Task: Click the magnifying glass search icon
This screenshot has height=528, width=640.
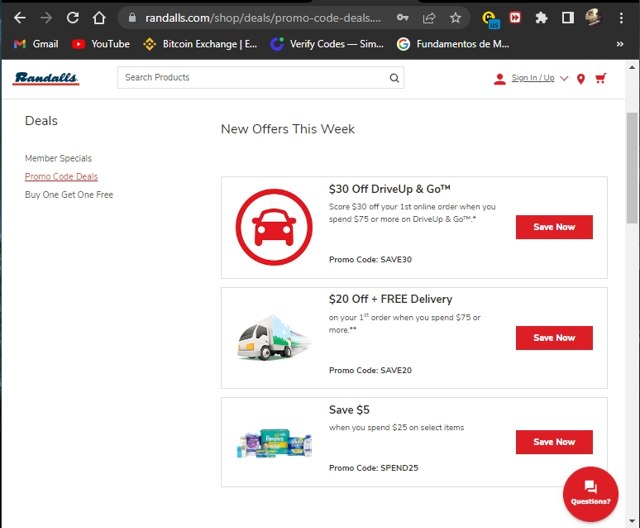Action: click(x=394, y=78)
